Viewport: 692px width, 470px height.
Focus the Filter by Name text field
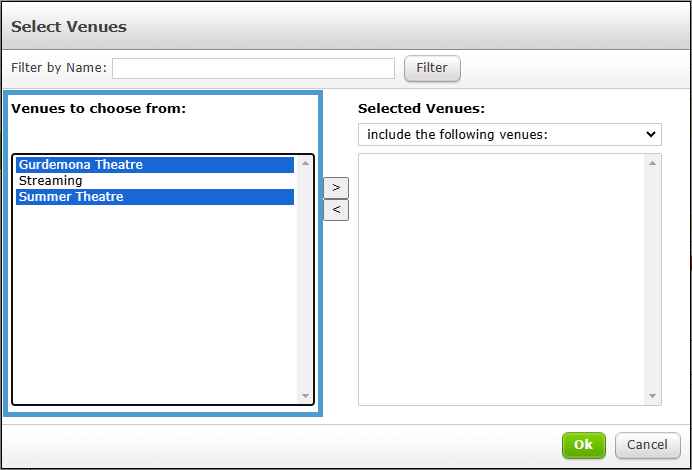(x=253, y=68)
